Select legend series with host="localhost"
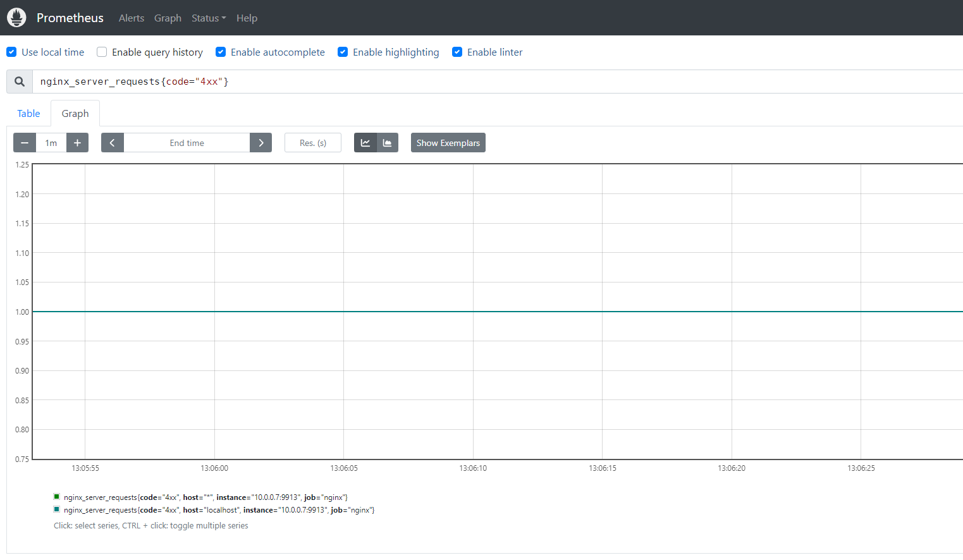 point(219,510)
